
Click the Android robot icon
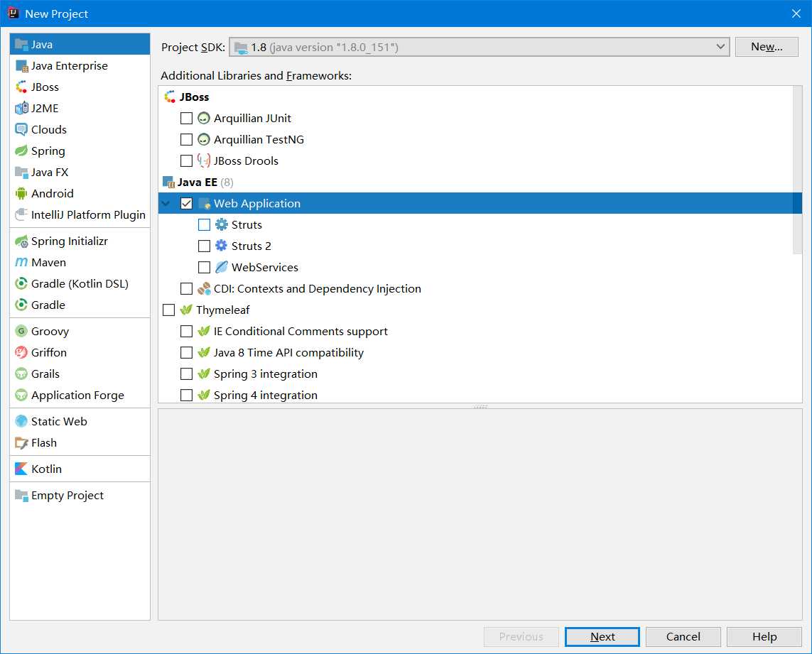tap(21, 194)
